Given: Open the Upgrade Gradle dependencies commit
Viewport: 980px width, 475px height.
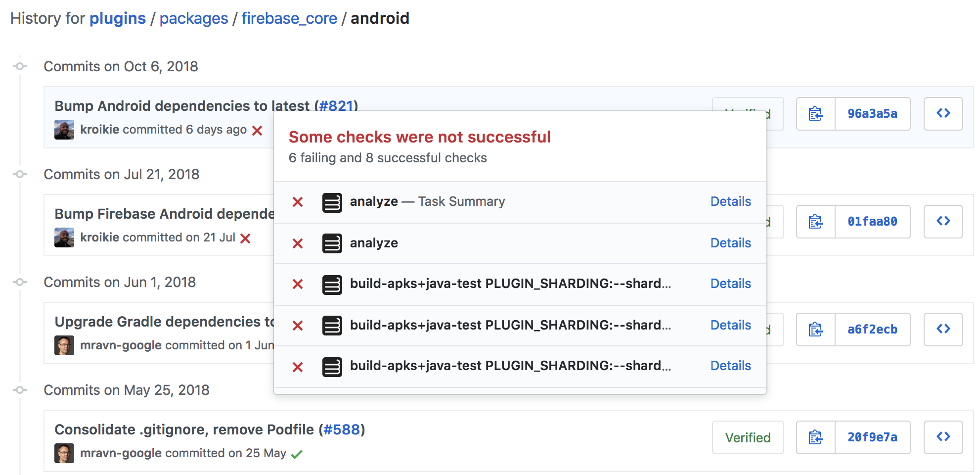Looking at the screenshot, I should coord(163,322).
